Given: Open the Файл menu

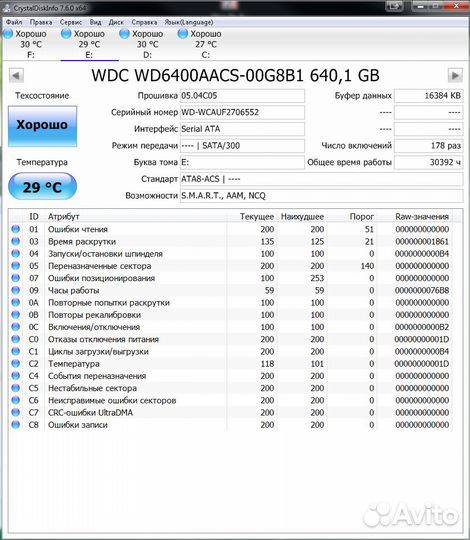Looking at the screenshot, I should pyautogui.click(x=14, y=22).
